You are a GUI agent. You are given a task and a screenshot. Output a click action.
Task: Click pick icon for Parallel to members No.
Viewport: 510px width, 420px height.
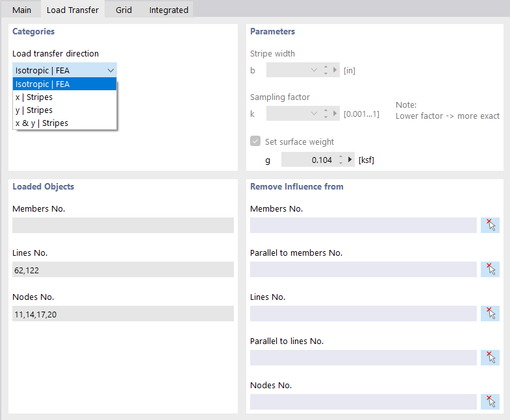coord(490,269)
